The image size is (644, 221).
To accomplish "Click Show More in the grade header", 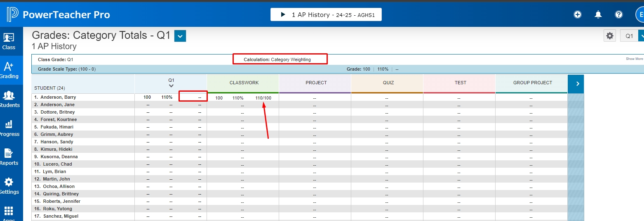I will 634,59.
